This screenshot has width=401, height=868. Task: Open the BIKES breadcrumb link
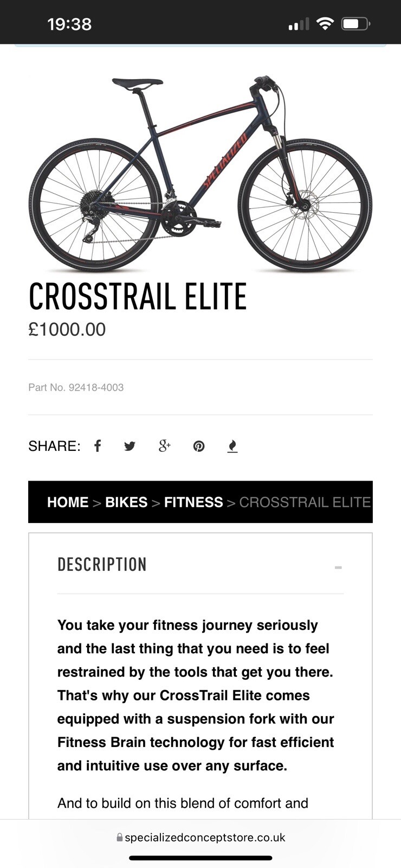(x=127, y=502)
